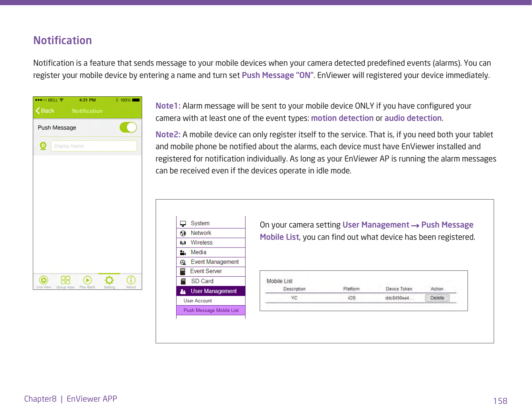Select System in the camera settings menu

tap(211, 223)
